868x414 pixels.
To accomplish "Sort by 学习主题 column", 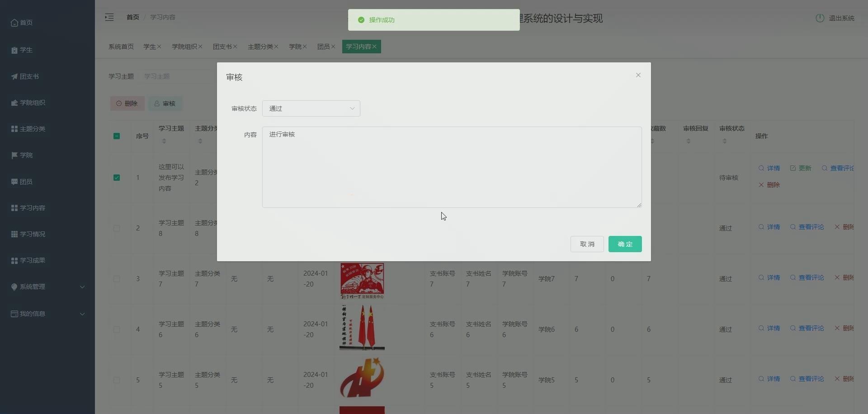I will [164, 141].
